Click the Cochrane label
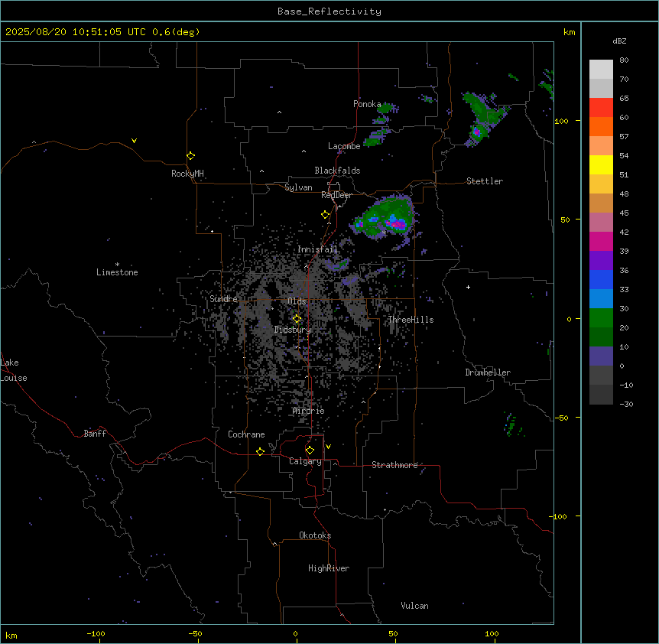Screen dimensions: 659x644 [x=246, y=434]
